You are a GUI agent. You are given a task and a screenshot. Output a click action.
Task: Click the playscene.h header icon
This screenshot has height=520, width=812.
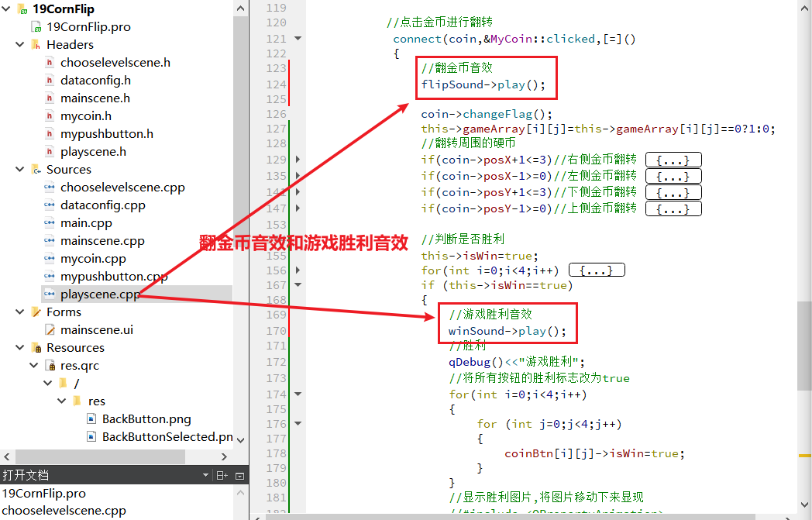point(50,152)
